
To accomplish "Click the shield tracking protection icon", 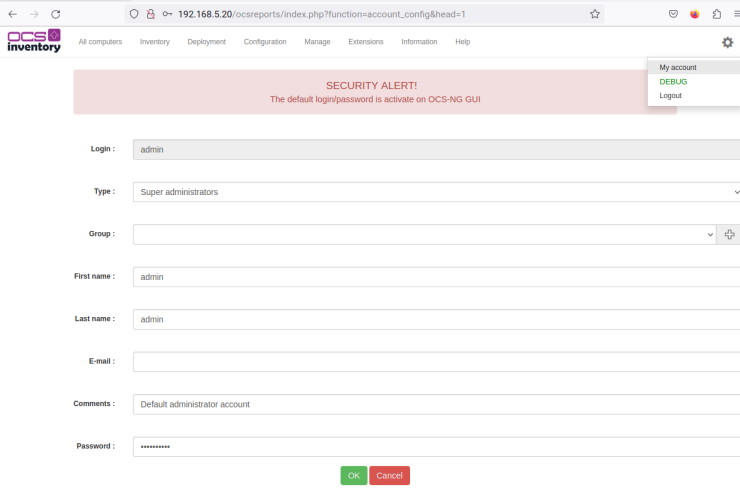I will [x=134, y=14].
